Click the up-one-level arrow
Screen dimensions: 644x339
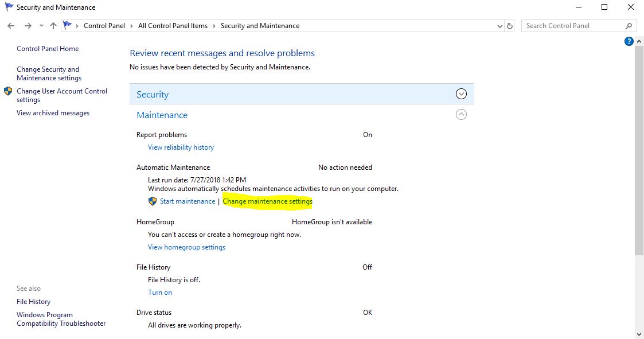(x=53, y=25)
